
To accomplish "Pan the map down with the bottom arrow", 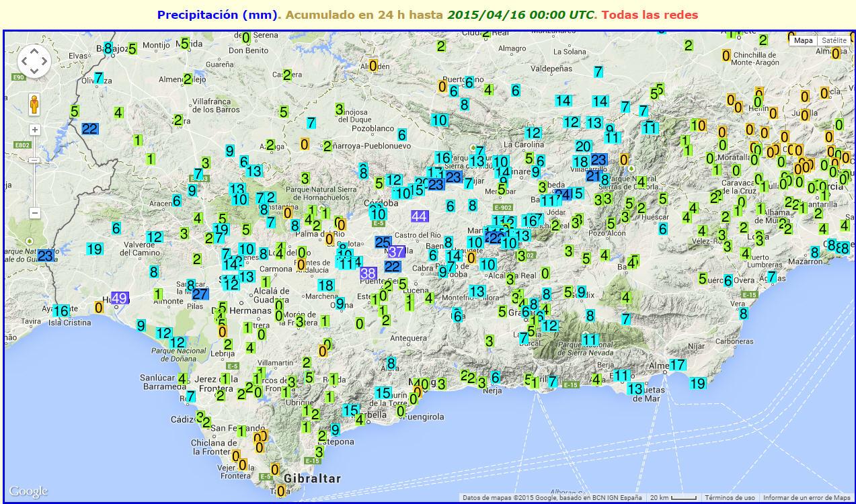I will [34, 72].
